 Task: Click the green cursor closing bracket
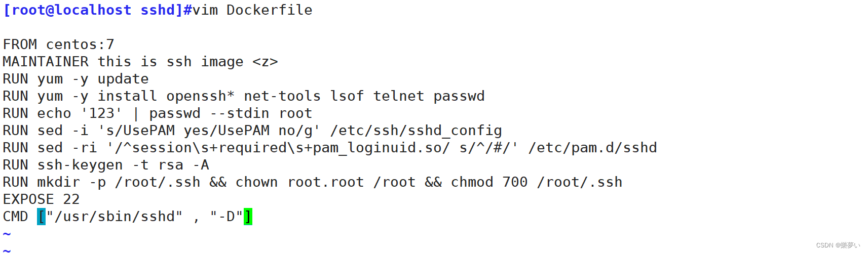(x=248, y=217)
